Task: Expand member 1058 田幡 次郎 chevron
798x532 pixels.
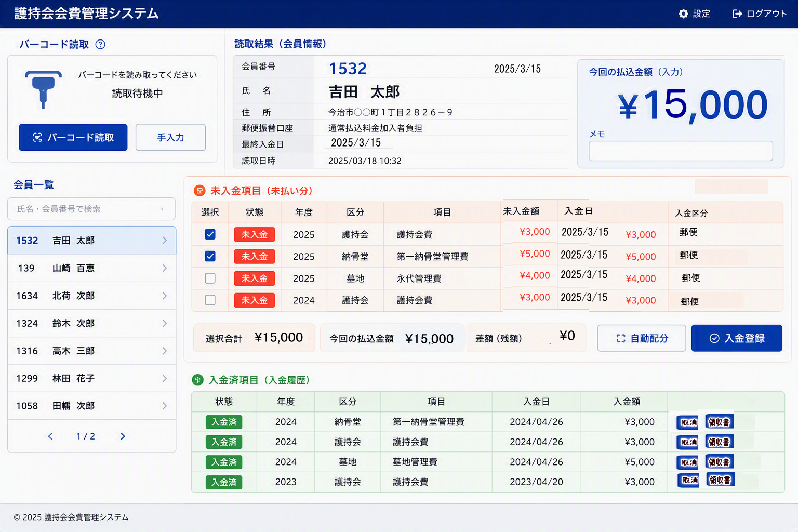Action: point(164,406)
